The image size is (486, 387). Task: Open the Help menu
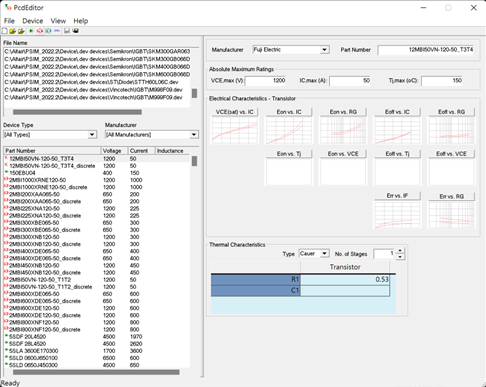click(81, 21)
